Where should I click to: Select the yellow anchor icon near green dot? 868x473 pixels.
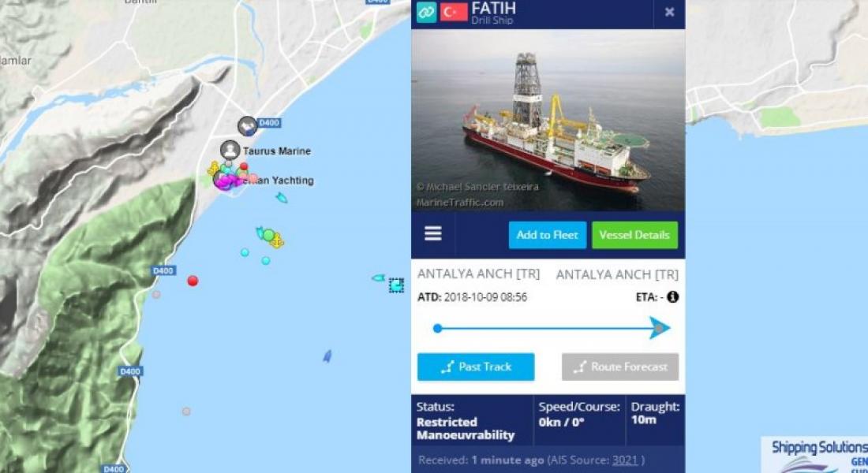(x=277, y=240)
